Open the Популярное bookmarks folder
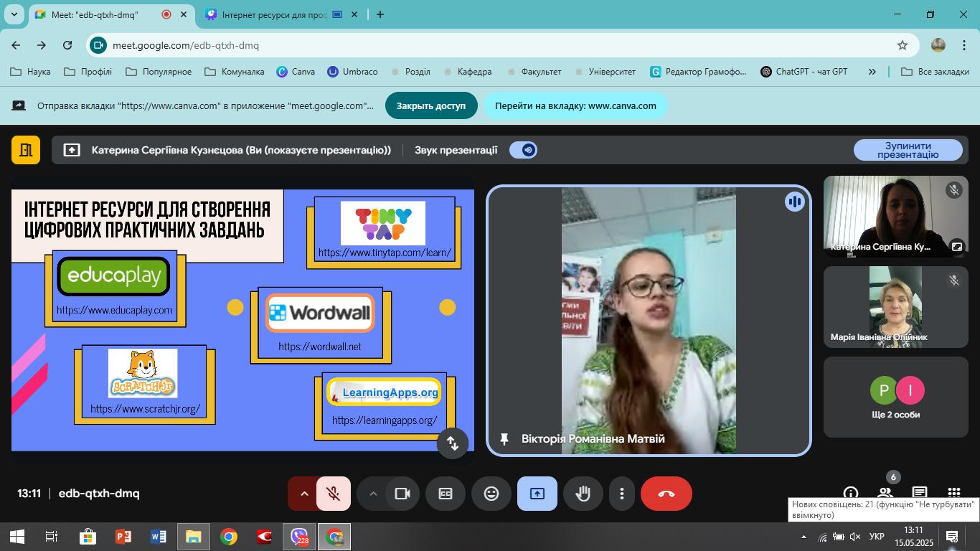 point(159,72)
